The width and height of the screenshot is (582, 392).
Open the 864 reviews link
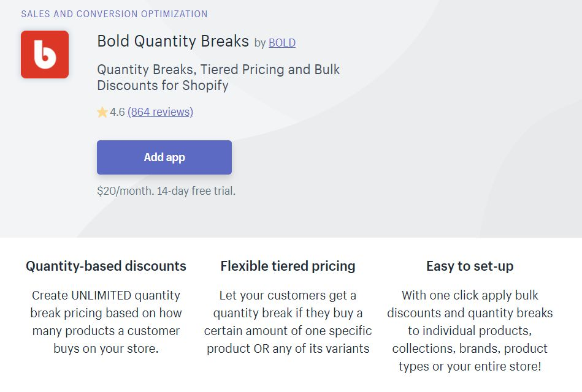pyautogui.click(x=160, y=112)
